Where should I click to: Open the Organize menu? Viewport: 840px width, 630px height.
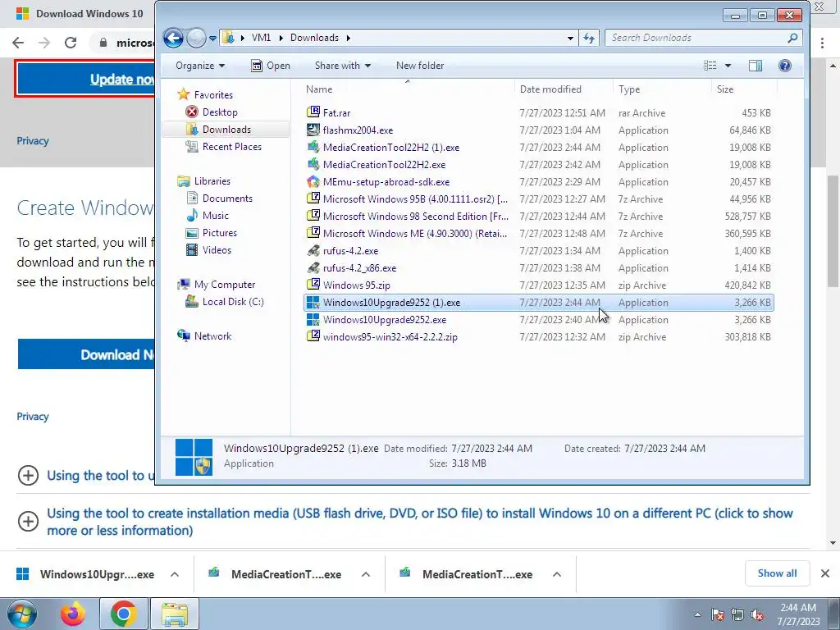(x=200, y=66)
